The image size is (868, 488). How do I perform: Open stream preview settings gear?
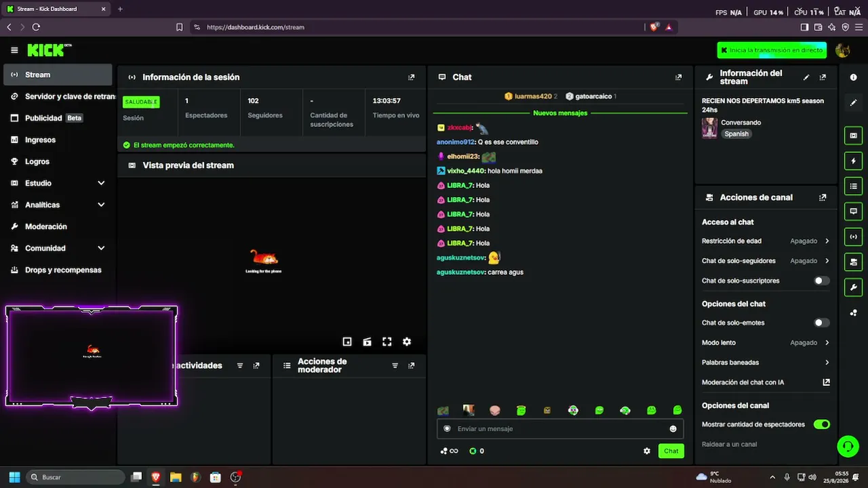coord(407,342)
